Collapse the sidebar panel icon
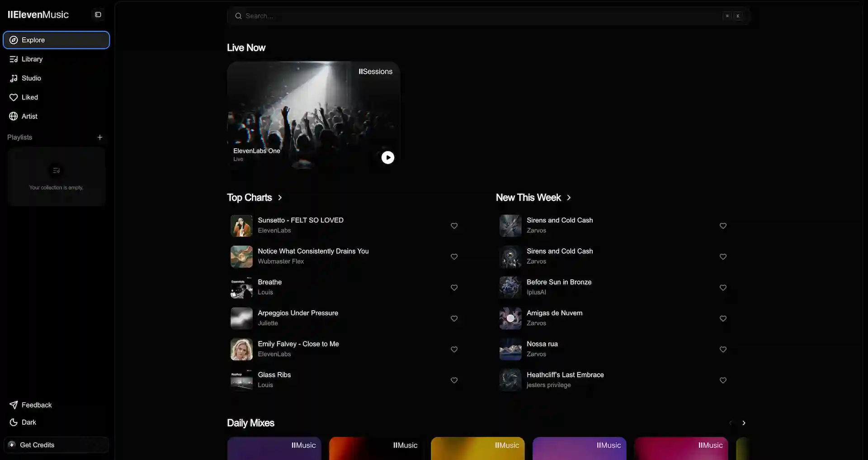This screenshot has height=460, width=868. [98, 15]
